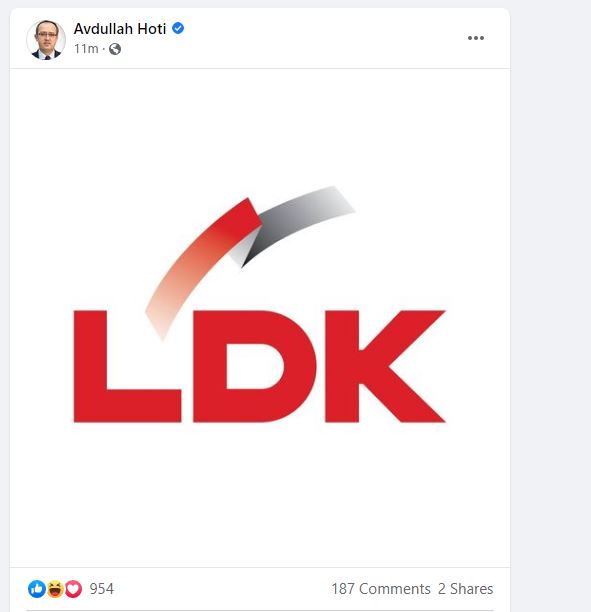This screenshot has width=591, height=612.
Task: Open the post options three-dot menu
Action: coord(476,38)
